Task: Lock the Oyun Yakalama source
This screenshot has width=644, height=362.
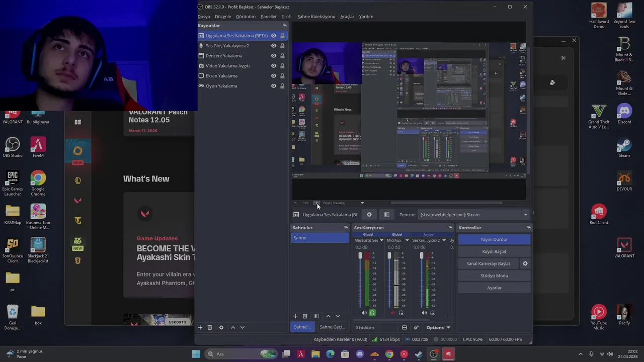Action: 282,86
